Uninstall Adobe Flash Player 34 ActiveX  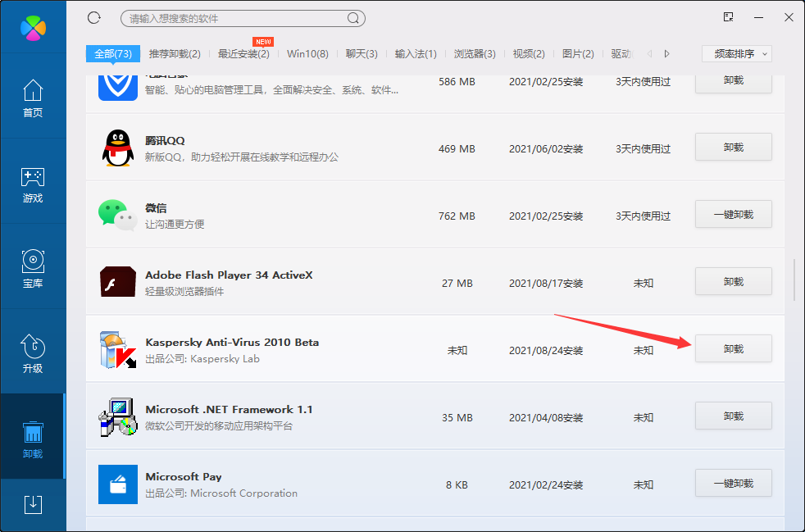pyautogui.click(x=734, y=281)
